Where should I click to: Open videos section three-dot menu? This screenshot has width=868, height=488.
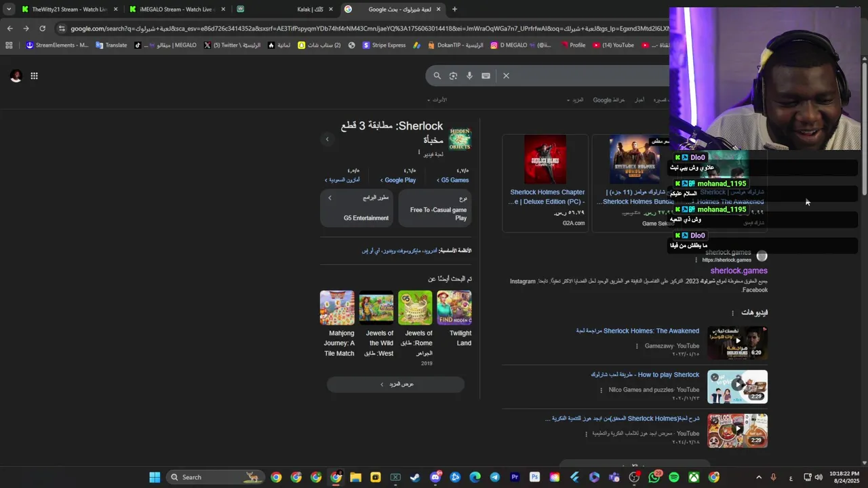(x=732, y=313)
